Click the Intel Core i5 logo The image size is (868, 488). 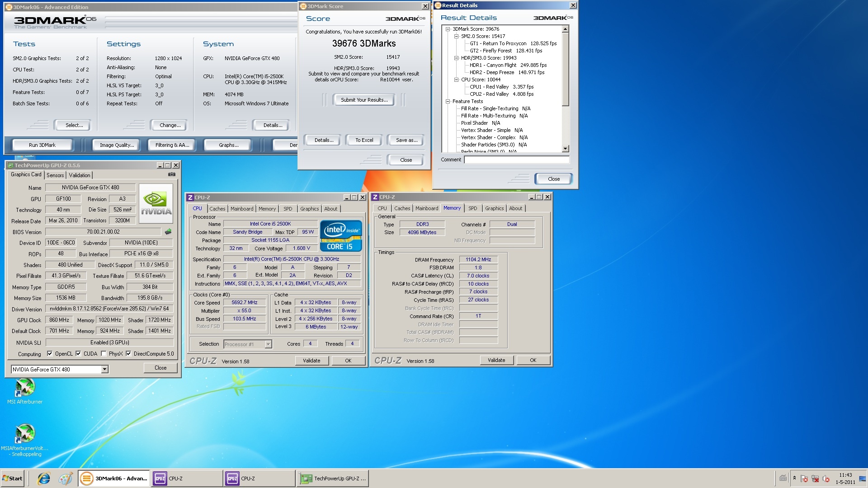pos(341,236)
